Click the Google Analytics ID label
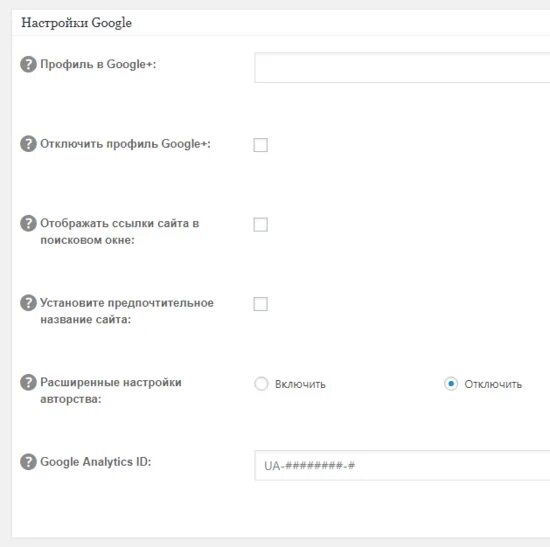The width and height of the screenshot is (550, 547). (x=96, y=462)
